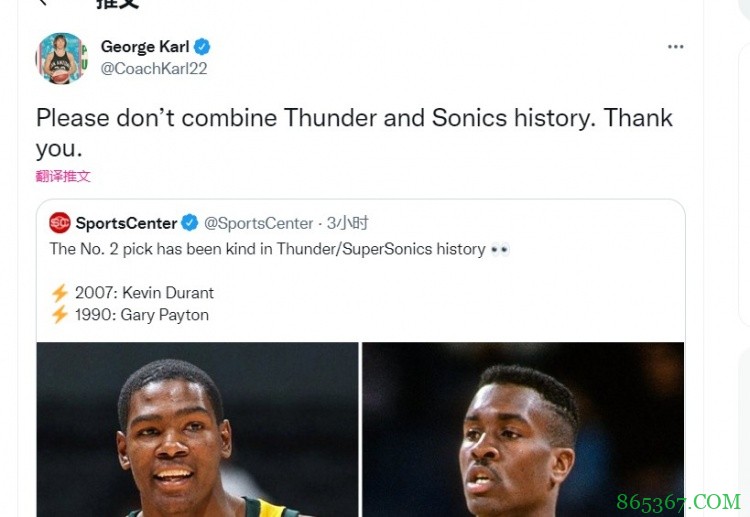Click the back arrow beside 推文 header
Image resolution: width=750 pixels, height=517 pixels.
point(41,3)
